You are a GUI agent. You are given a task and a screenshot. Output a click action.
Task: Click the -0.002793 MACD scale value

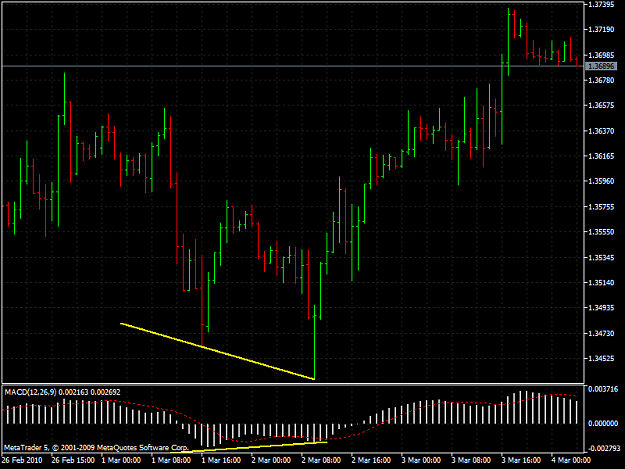(x=603, y=448)
